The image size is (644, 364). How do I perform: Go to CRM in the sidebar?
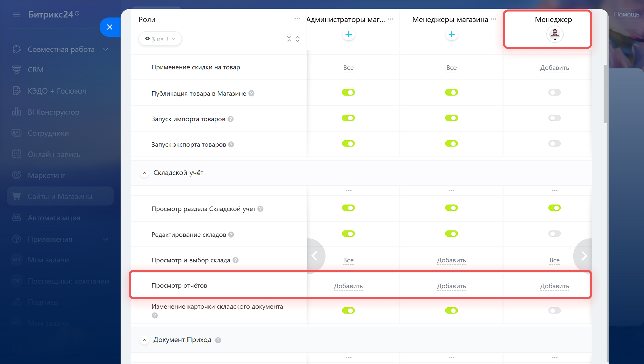(x=36, y=70)
